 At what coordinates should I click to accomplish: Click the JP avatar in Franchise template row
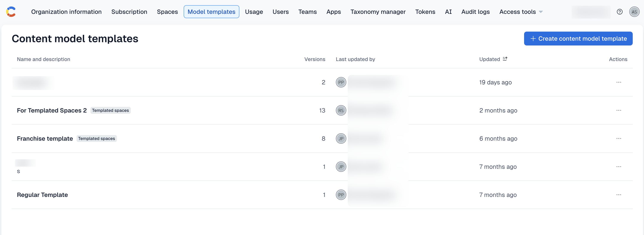(341, 138)
